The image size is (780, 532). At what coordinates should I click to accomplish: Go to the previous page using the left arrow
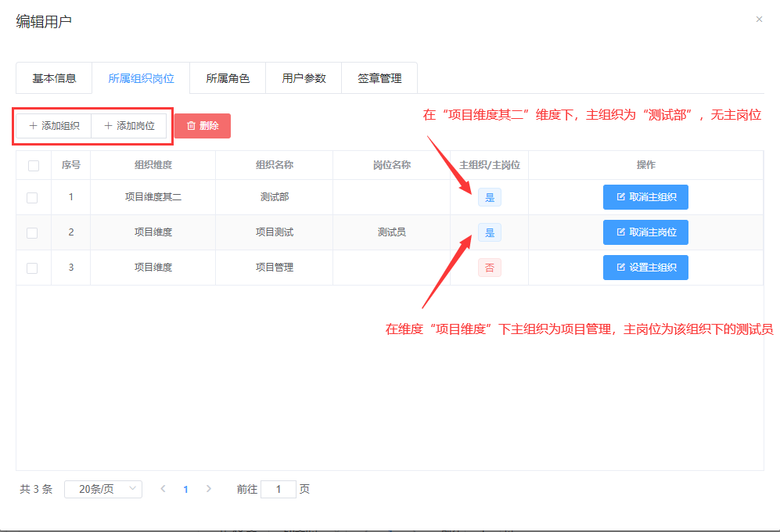[163, 489]
